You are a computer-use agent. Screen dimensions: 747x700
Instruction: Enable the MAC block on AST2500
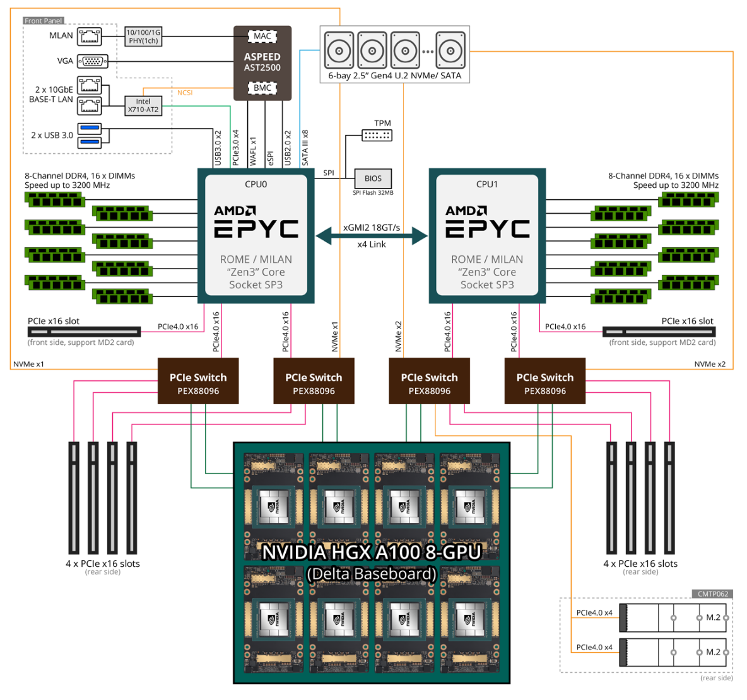click(x=262, y=36)
